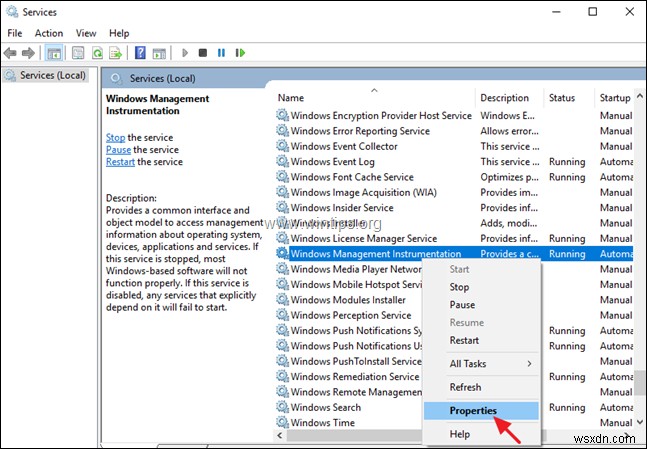Open the blue Help question mark icon
The image size is (647, 449).
(x=140, y=53)
